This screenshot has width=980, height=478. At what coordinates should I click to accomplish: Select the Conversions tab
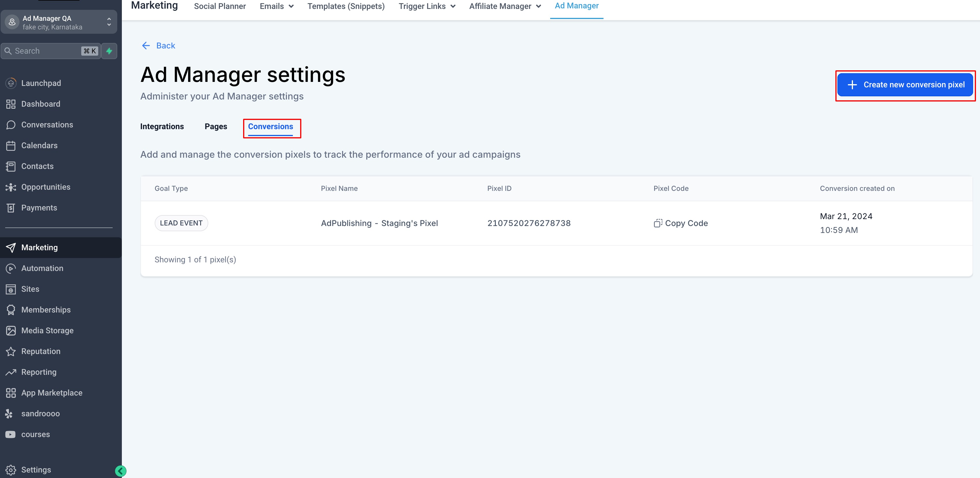coord(270,127)
